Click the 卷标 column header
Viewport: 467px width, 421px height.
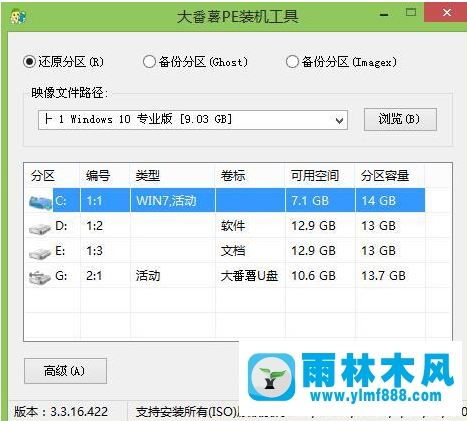click(233, 176)
